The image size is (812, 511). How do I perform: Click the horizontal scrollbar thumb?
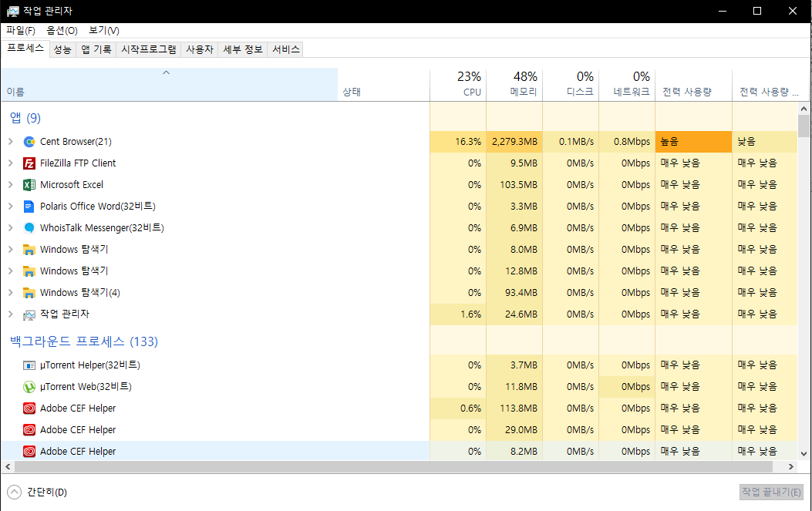(393, 466)
